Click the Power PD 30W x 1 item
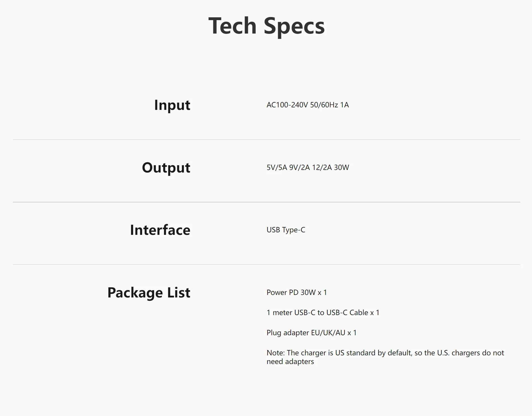The height and width of the screenshot is (416, 532). [x=297, y=293]
